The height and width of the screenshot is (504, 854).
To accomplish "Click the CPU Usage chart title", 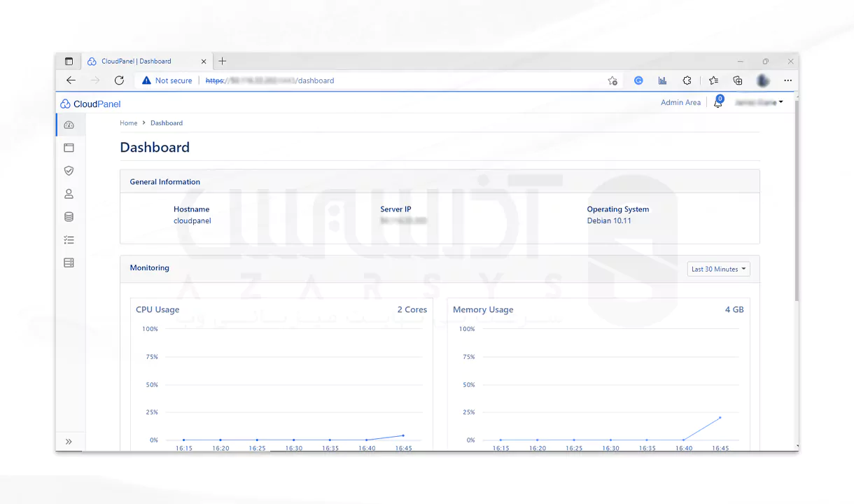I will coord(157,309).
